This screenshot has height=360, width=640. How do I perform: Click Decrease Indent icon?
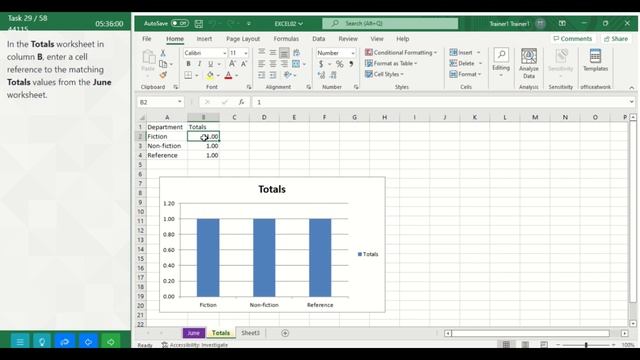[262, 75]
